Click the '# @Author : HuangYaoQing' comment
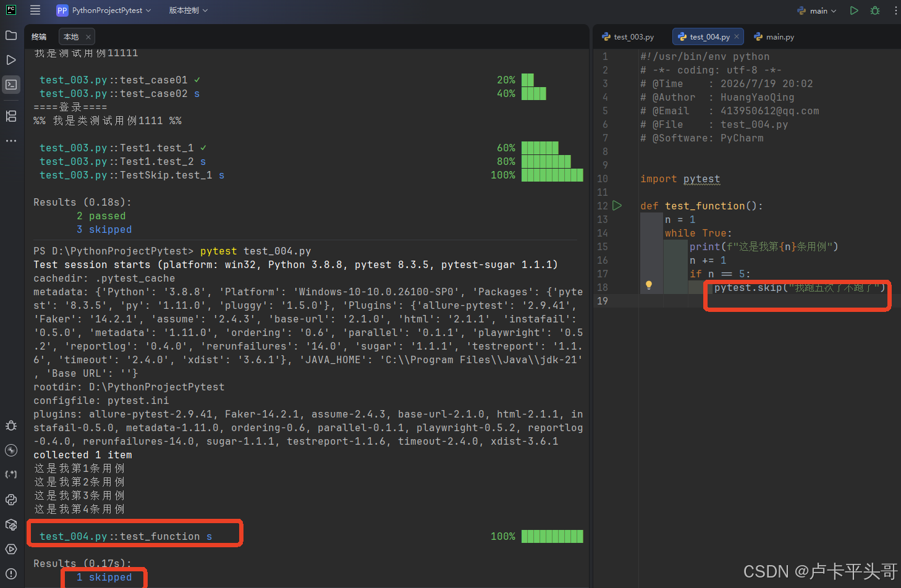The width and height of the screenshot is (901, 588). 717,98
